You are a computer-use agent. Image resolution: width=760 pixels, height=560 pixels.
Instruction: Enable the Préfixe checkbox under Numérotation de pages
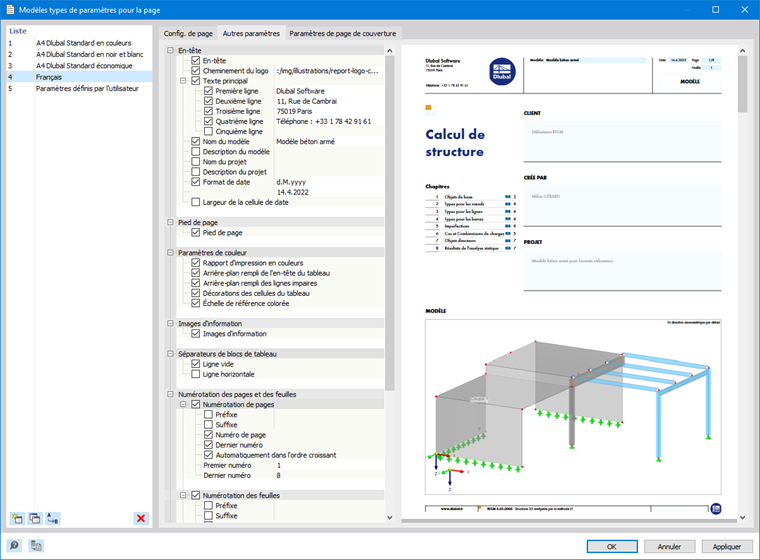208,415
